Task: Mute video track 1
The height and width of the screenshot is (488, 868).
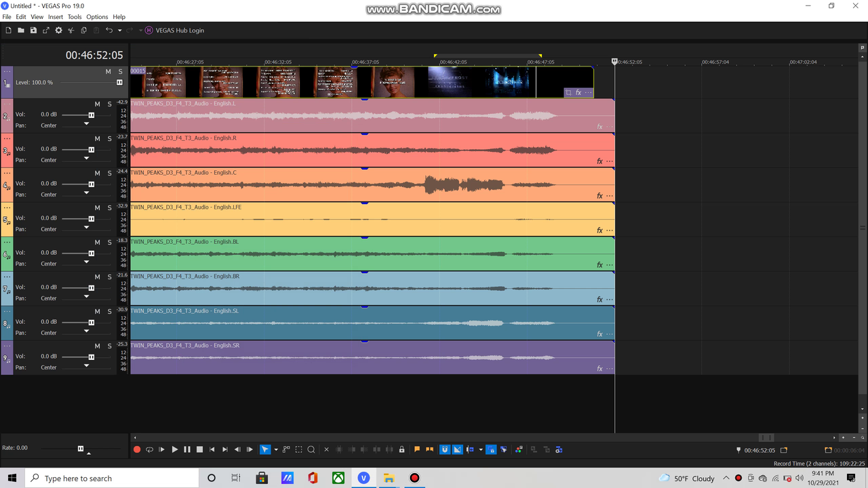Action: point(108,72)
